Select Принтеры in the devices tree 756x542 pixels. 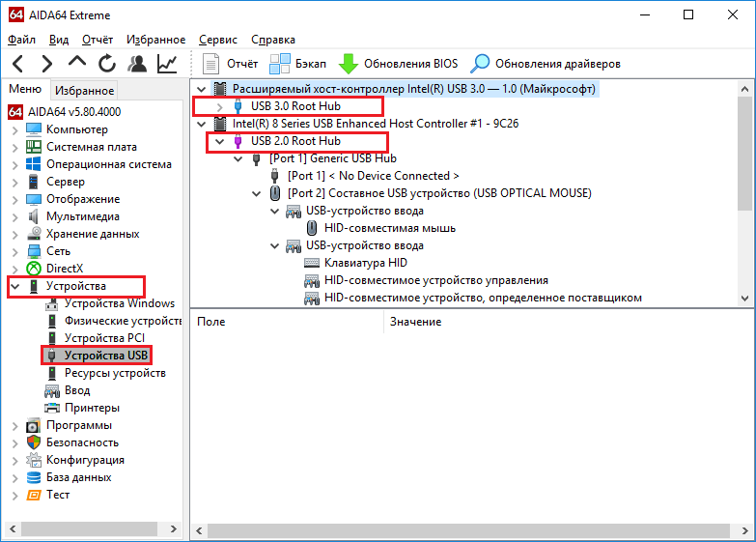tap(92, 408)
